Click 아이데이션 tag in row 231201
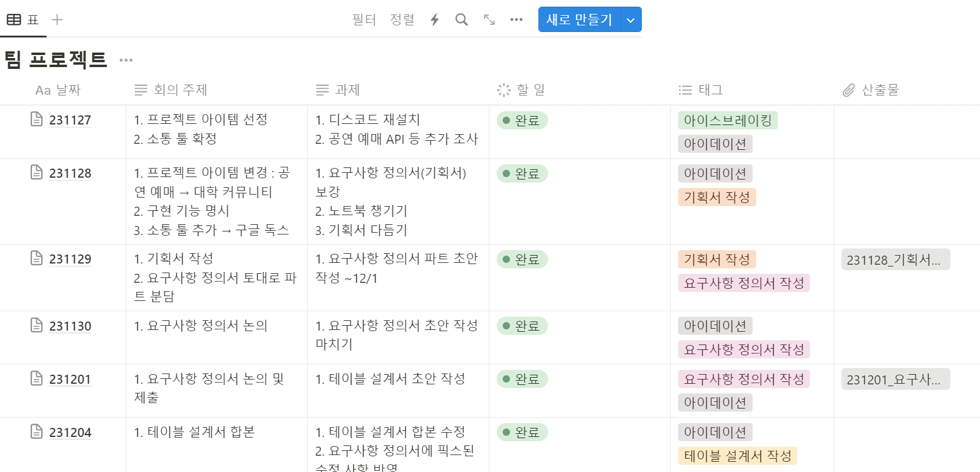Image resolution: width=980 pixels, height=472 pixels. pos(715,402)
